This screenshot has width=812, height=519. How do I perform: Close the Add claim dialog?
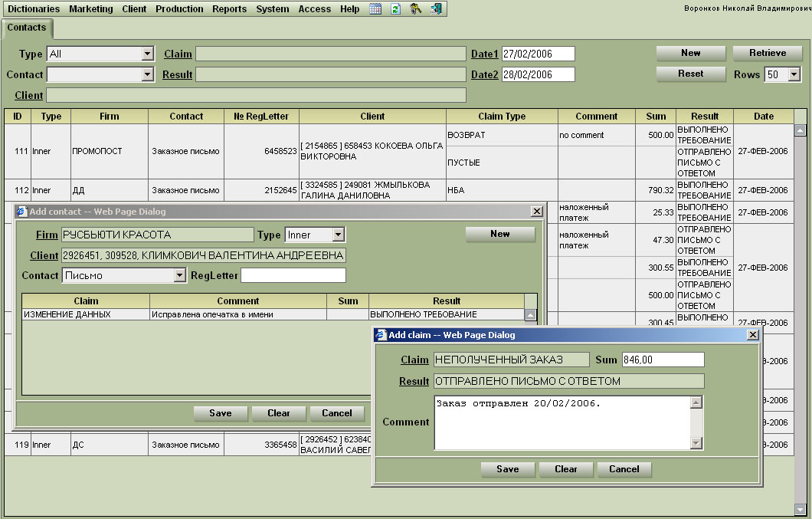coord(753,335)
